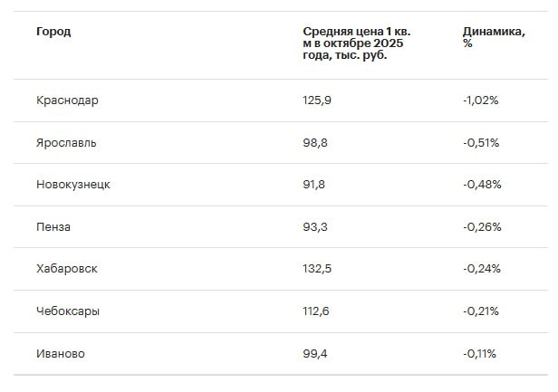Click the -1,02% dynamics value
The image size is (558, 392).
(x=481, y=100)
